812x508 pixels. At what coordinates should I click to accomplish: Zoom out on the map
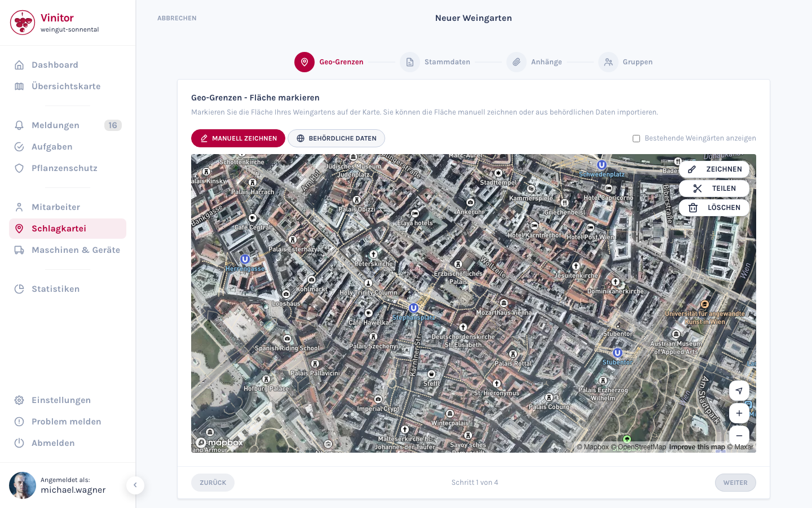point(739,436)
